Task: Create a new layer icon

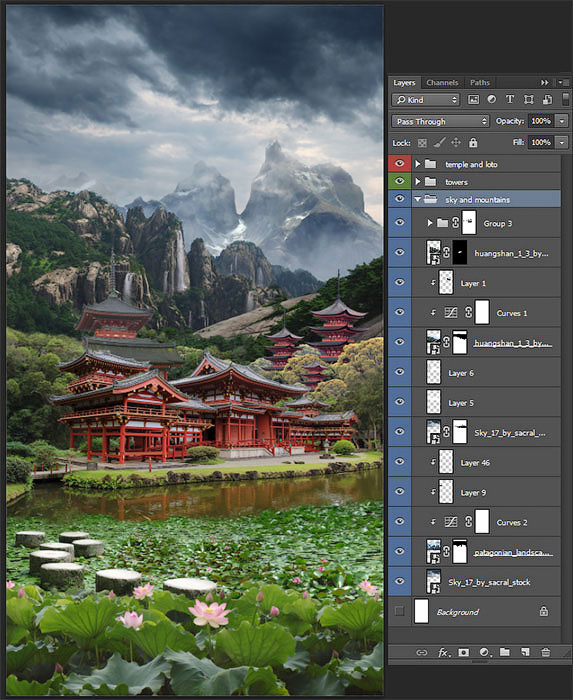Action: (525, 652)
